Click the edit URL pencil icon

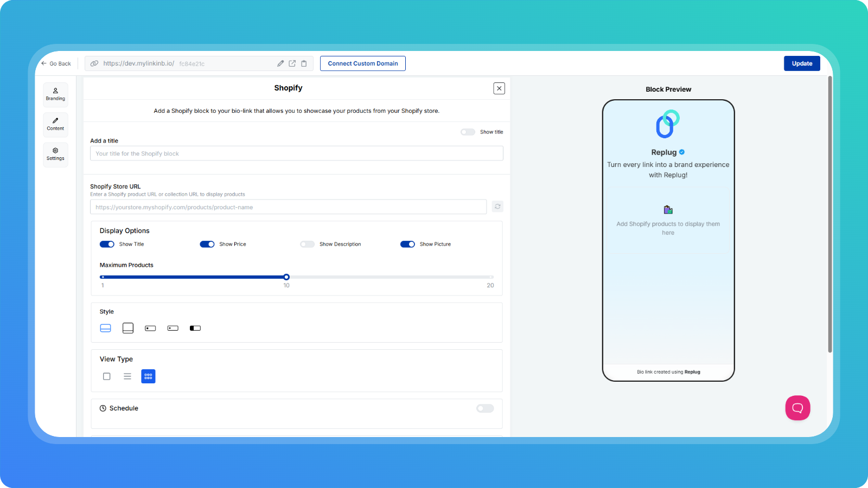click(x=280, y=63)
